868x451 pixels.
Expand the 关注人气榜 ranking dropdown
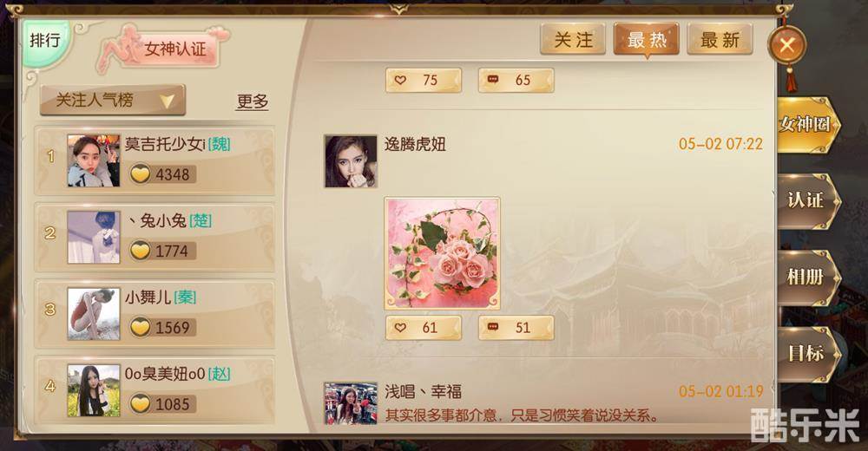pyautogui.click(x=112, y=100)
